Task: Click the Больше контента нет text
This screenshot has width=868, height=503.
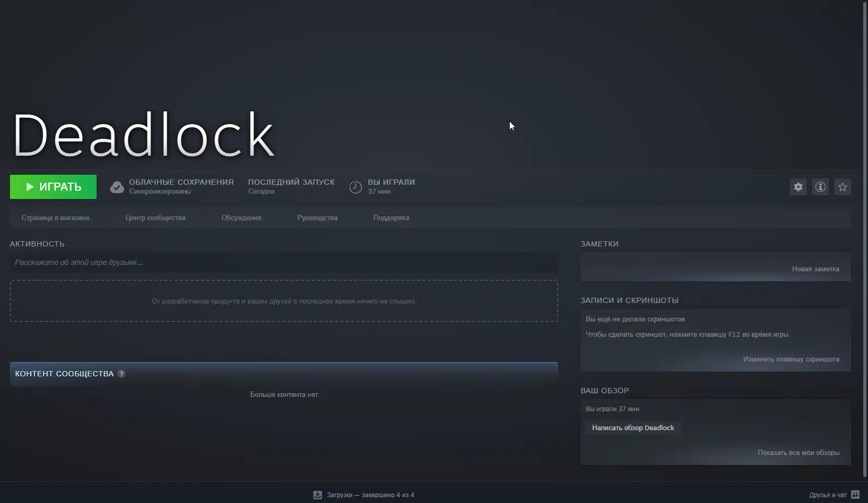Action: (x=284, y=394)
